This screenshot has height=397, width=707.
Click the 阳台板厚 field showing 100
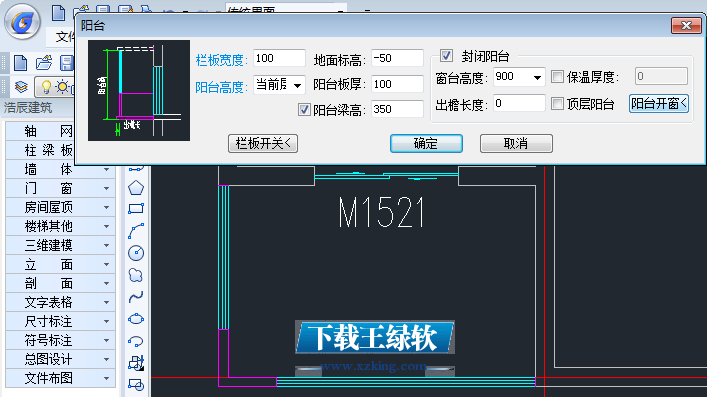(x=397, y=84)
